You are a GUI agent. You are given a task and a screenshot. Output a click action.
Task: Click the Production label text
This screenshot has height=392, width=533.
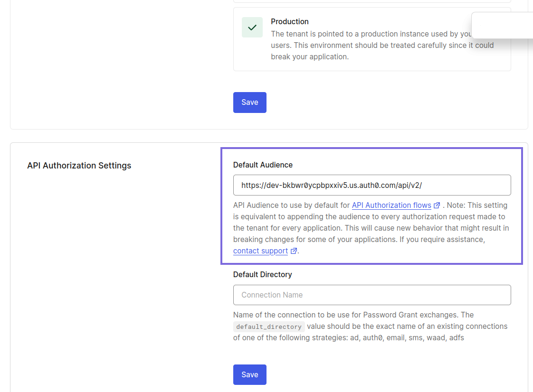click(290, 21)
